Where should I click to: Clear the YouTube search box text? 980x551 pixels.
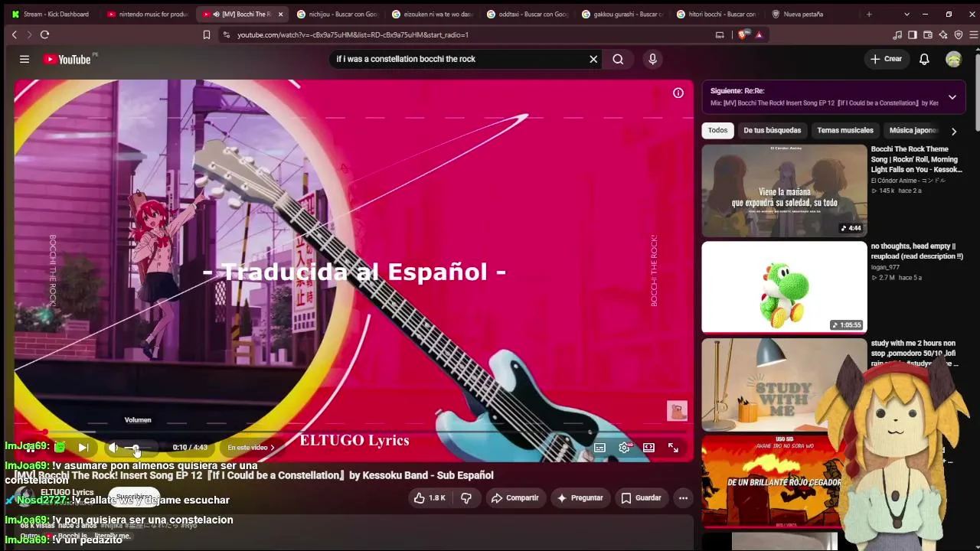[x=593, y=59]
